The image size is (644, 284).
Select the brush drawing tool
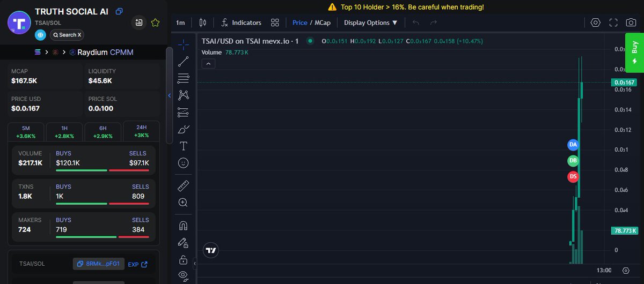click(x=183, y=129)
